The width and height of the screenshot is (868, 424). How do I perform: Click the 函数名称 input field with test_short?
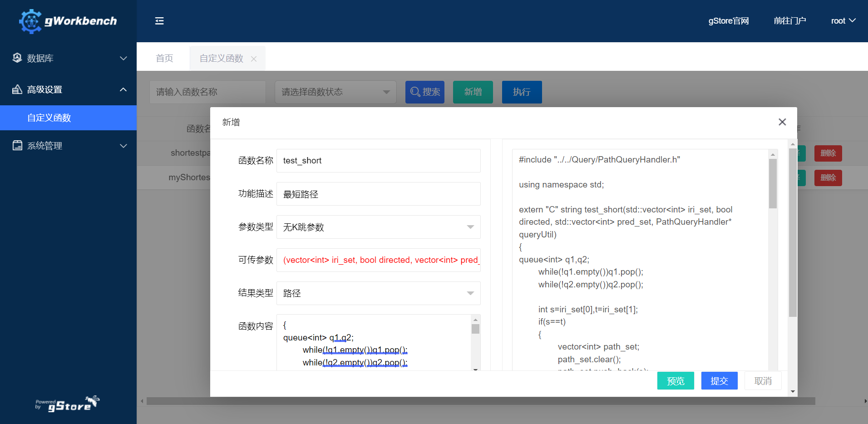[x=378, y=161]
